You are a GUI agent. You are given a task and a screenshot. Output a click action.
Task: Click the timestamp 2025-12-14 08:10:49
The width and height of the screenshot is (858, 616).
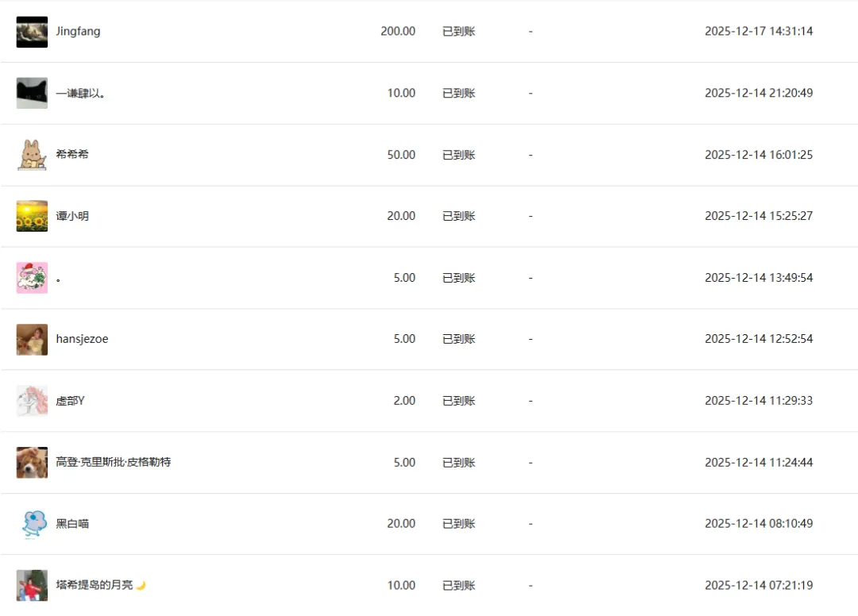coord(759,524)
